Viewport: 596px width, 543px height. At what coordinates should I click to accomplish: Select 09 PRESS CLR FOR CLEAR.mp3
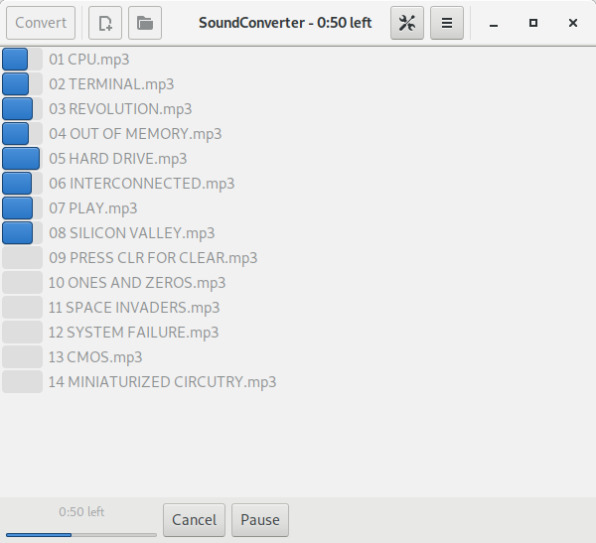tap(298, 258)
